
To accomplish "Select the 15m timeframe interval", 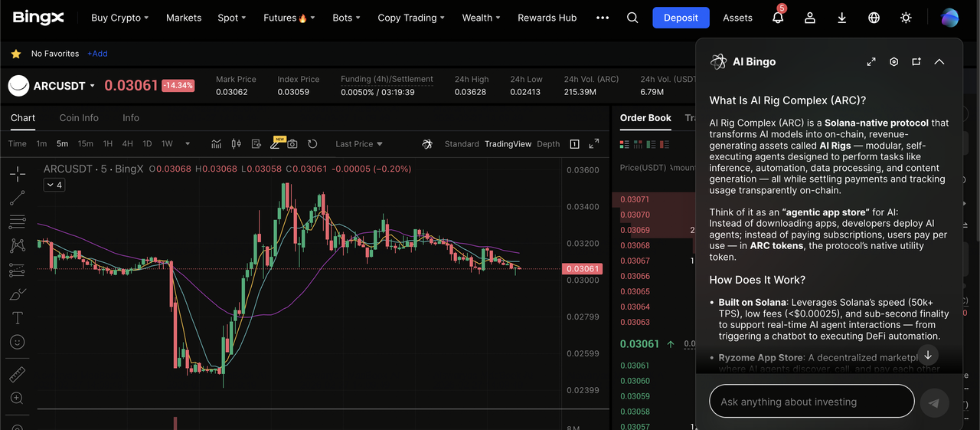I will tap(86, 144).
